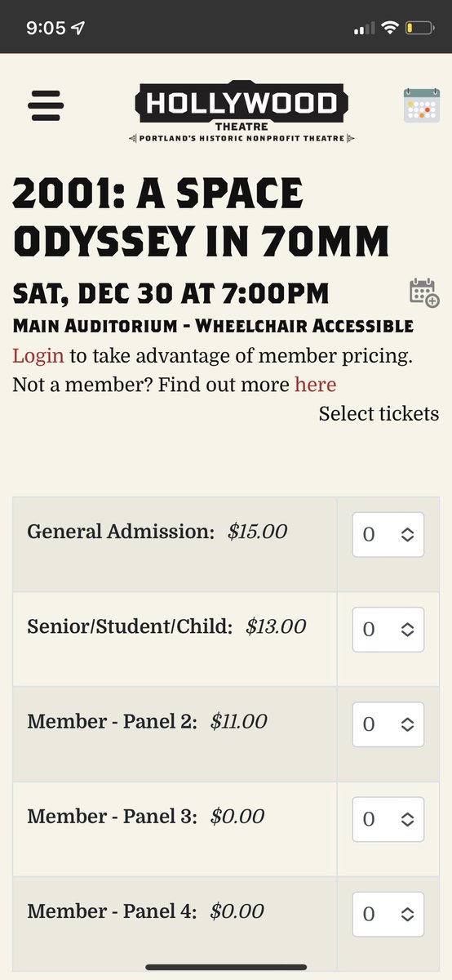Follow the Login link for member pricing
The image size is (452, 980).
pos(38,356)
